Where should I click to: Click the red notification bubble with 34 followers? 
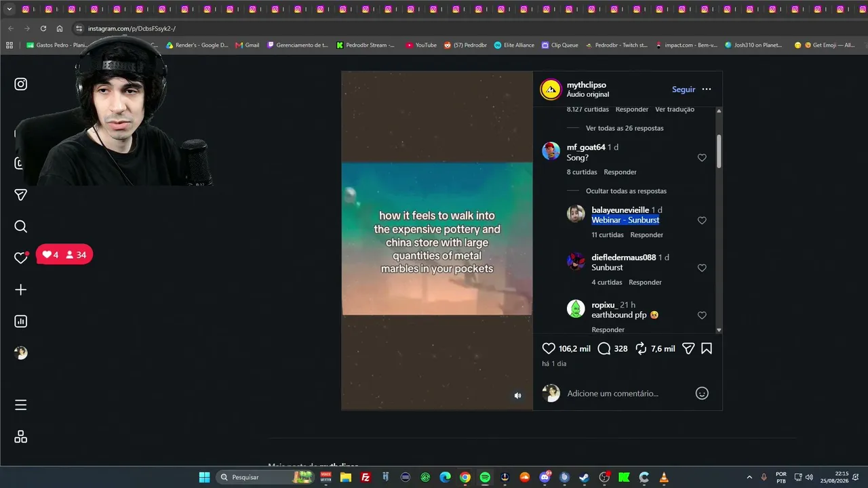click(64, 255)
